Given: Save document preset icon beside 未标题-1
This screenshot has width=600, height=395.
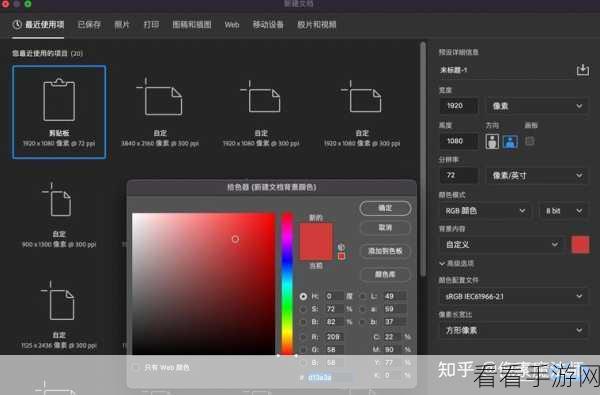Looking at the screenshot, I should [x=582, y=70].
